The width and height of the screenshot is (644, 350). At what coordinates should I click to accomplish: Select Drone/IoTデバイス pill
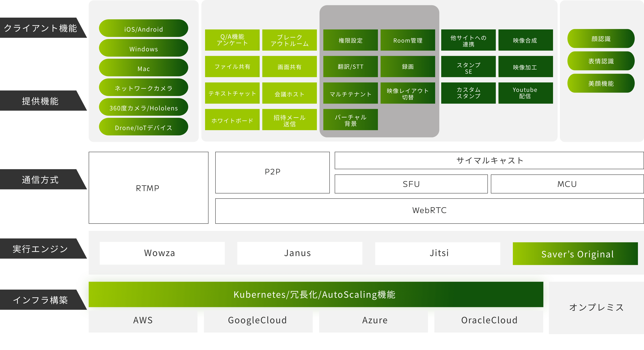point(143,127)
